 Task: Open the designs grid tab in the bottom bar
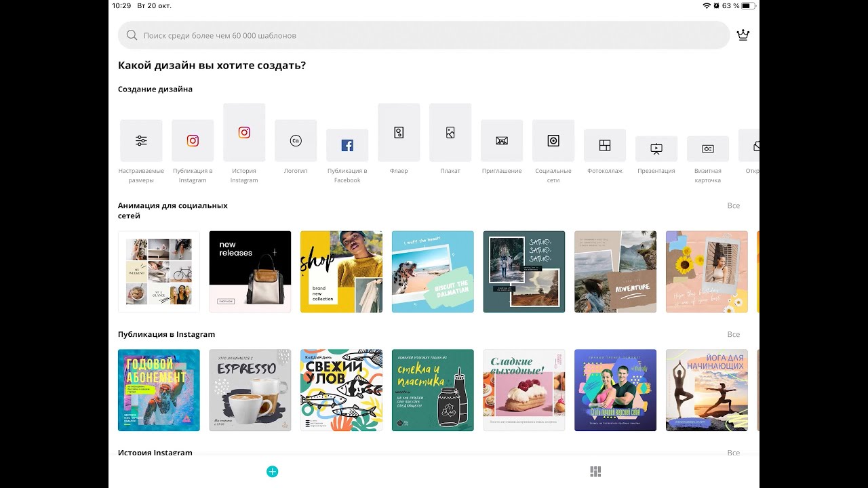(x=595, y=472)
